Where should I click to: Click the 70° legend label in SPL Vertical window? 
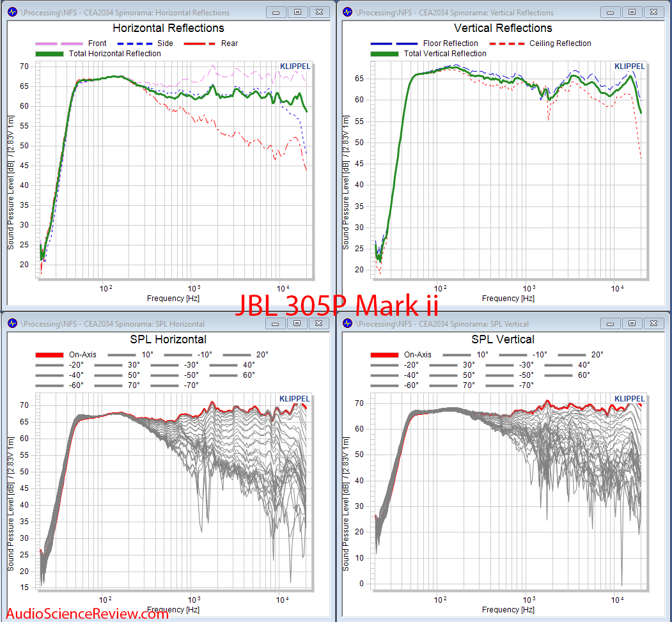[x=469, y=385]
